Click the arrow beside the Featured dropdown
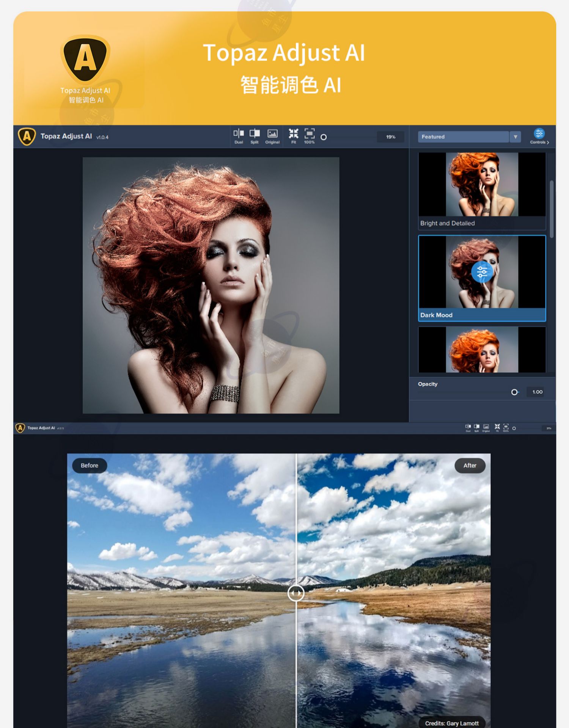569x728 pixels. 515,137
